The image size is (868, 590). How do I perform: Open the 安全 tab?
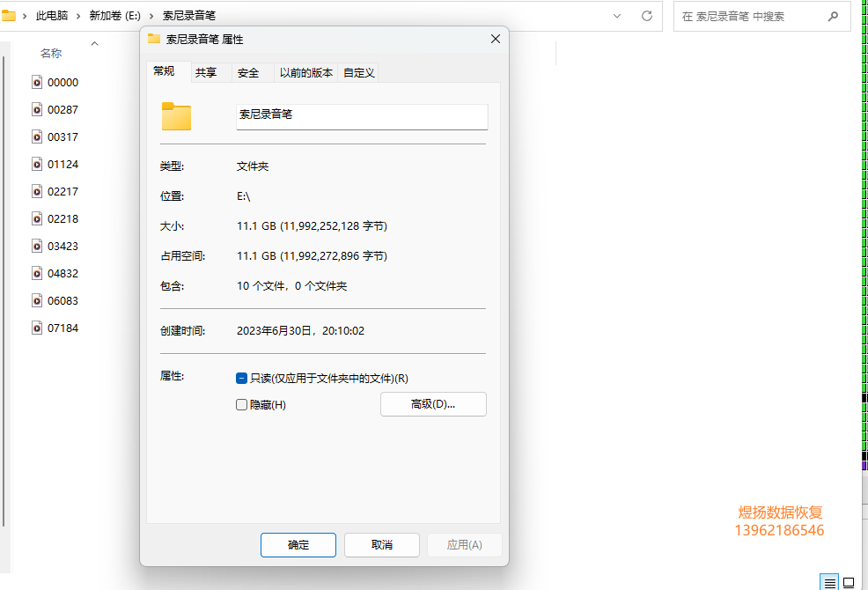click(x=248, y=72)
